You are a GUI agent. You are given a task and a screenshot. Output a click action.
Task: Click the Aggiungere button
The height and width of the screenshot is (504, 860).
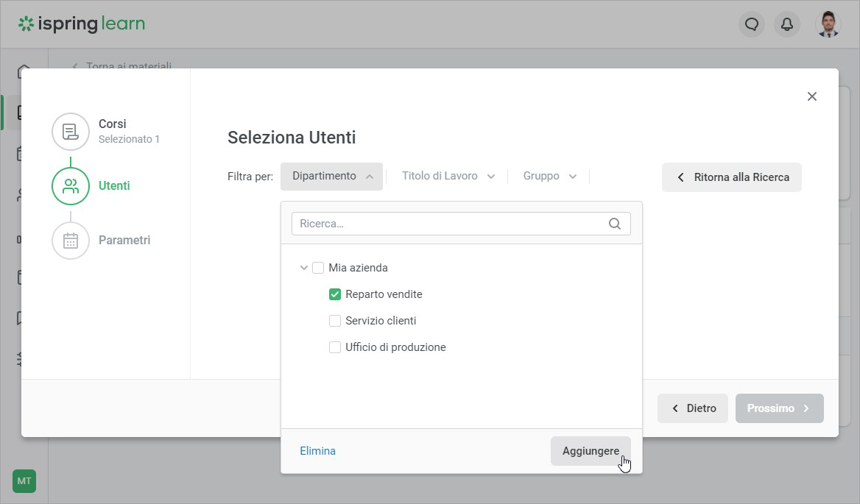pyautogui.click(x=590, y=451)
